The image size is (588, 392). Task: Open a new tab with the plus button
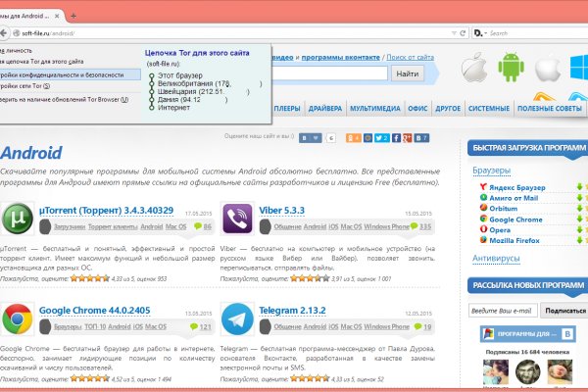73,16
